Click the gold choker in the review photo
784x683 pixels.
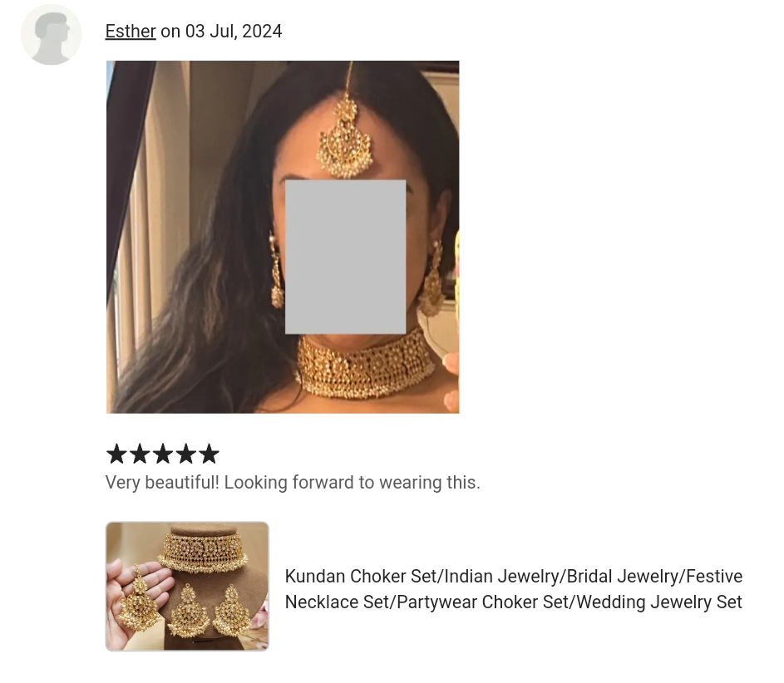pos(366,366)
